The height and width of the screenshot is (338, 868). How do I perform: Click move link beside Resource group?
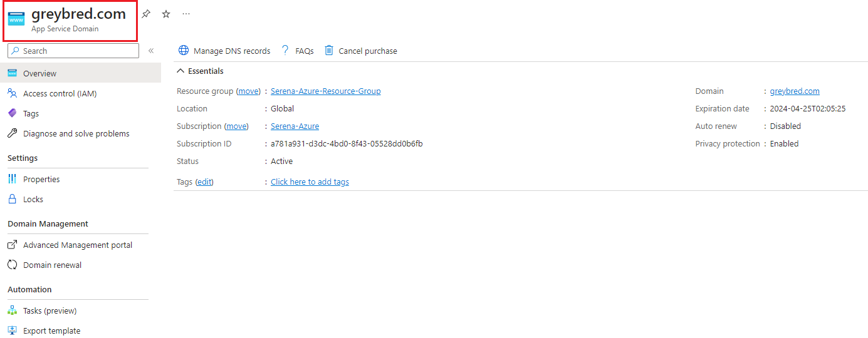click(x=248, y=91)
